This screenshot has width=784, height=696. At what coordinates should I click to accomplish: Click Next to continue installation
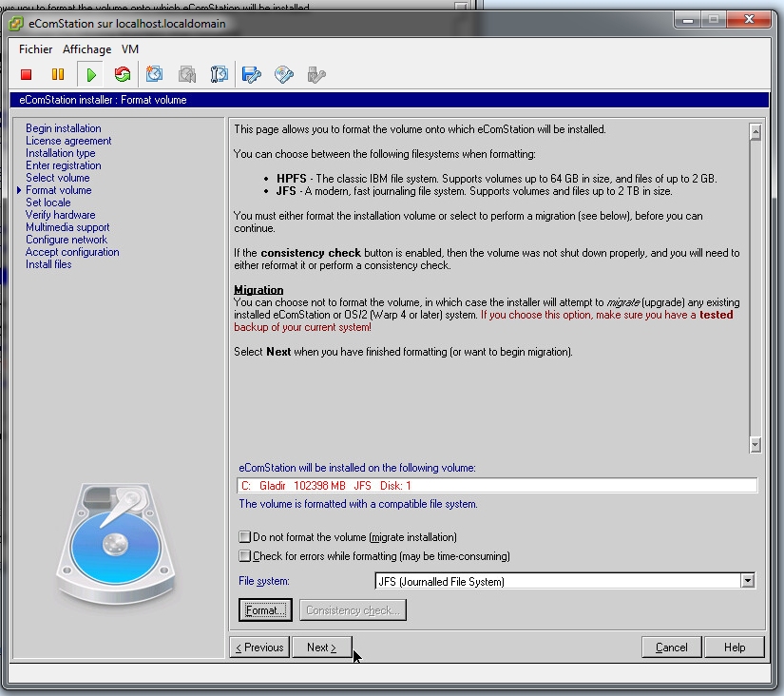(321, 648)
